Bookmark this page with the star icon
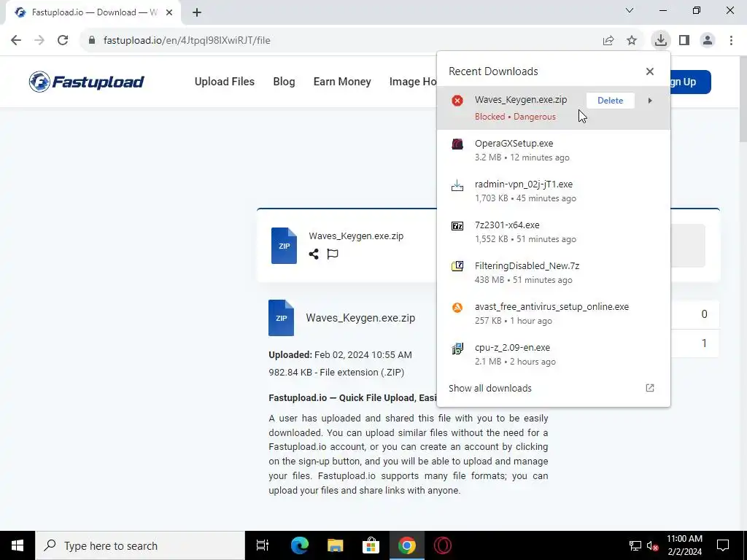The height and width of the screenshot is (560, 747). (x=632, y=41)
